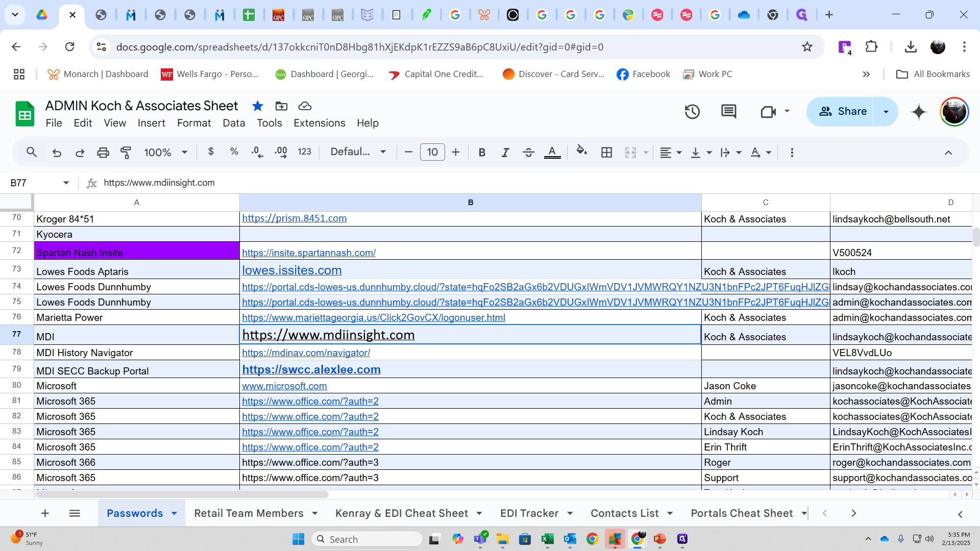Screen dimensions: 980x551
Task: Open Excel from the Windows taskbar
Action: pos(547,539)
